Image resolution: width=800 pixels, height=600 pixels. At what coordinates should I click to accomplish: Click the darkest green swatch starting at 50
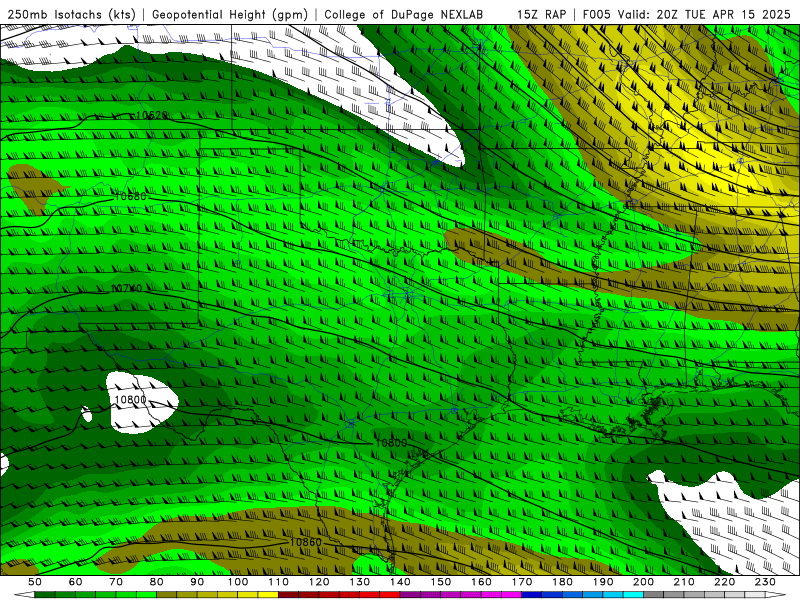click(x=44, y=595)
